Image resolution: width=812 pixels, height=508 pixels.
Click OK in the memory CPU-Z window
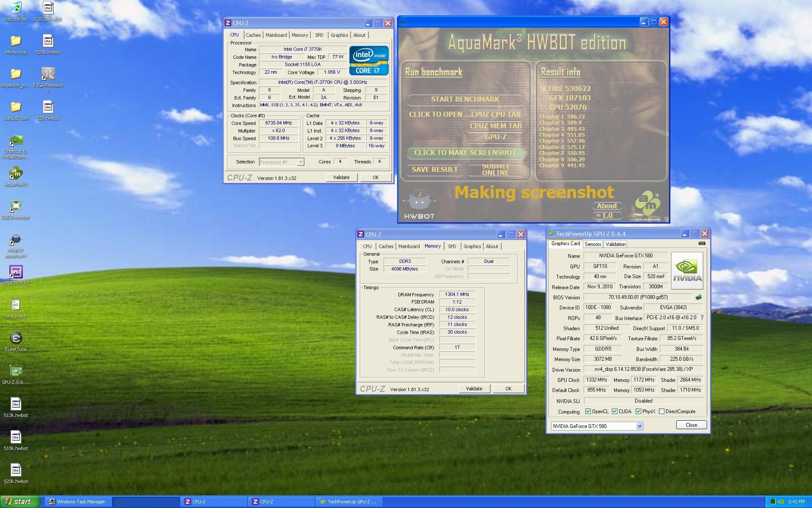pyautogui.click(x=508, y=389)
